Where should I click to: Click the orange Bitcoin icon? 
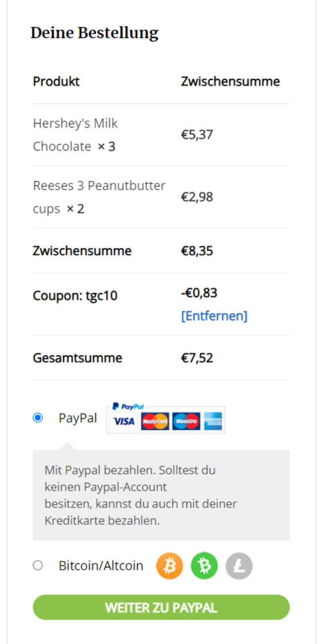pyautogui.click(x=169, y=566)
